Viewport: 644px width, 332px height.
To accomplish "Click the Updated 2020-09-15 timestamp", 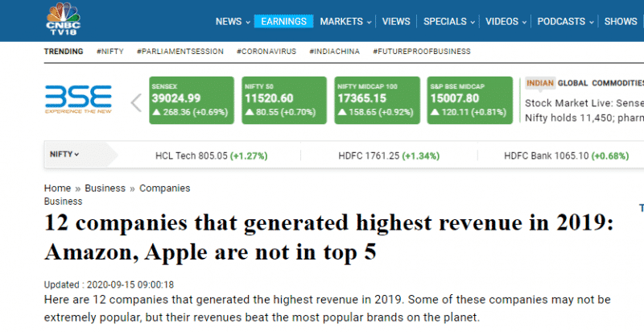I will point(109,284).
